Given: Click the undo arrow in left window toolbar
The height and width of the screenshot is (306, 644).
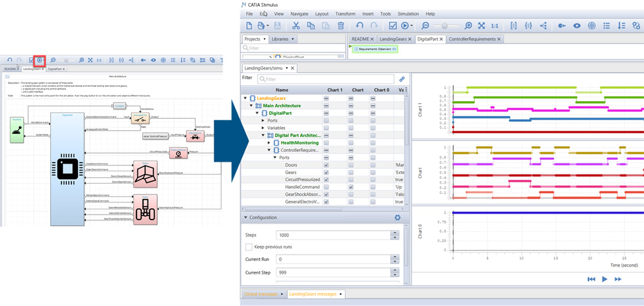Looking at the screenshot, I should click(x=10, y=60).
